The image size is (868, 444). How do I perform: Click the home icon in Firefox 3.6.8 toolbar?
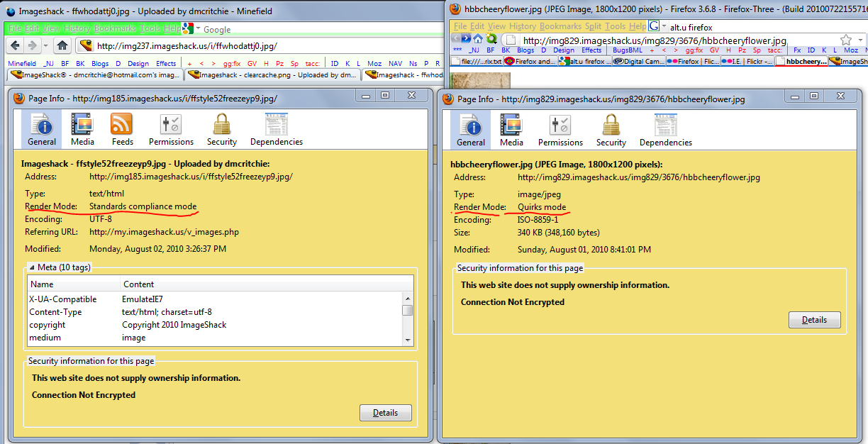478,38
